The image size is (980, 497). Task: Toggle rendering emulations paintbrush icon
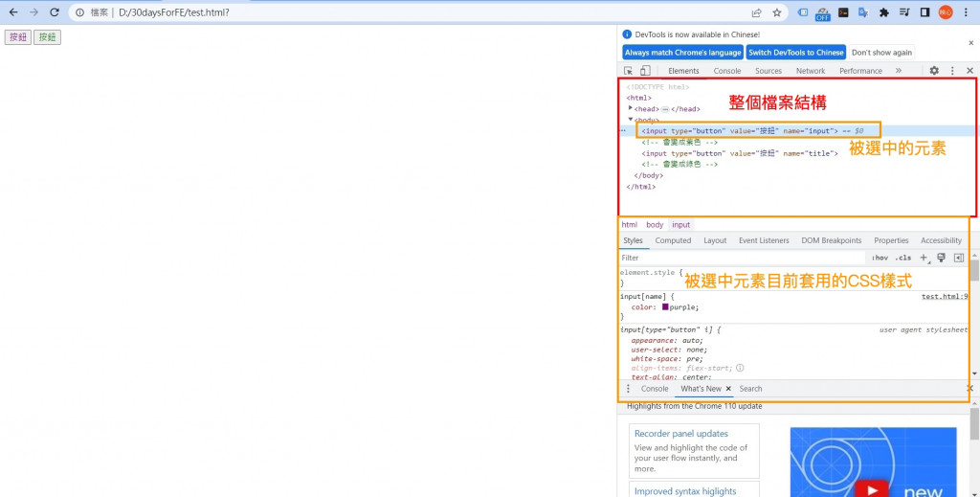pyautogui.click(x=942, y=258)
